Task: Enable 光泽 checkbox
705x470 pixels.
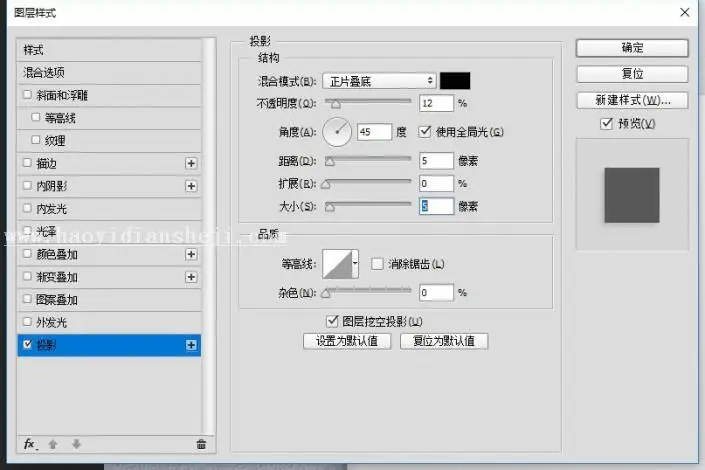Action: pos(27,230)
